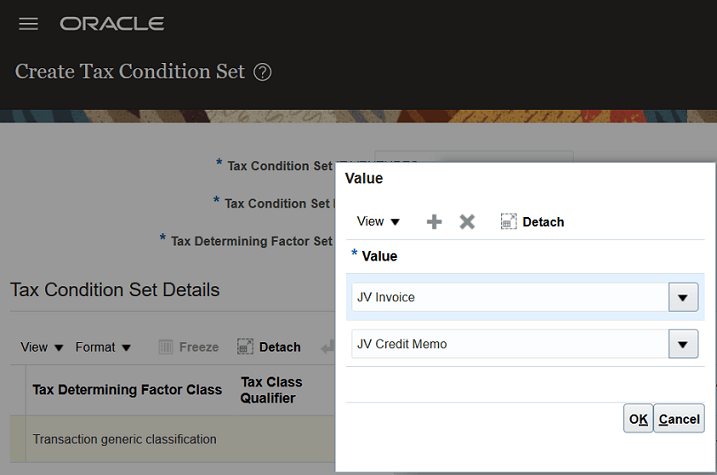Click the JV Invoice value field
This screenshot has height=475, width=717.
[x=509, y=297]
